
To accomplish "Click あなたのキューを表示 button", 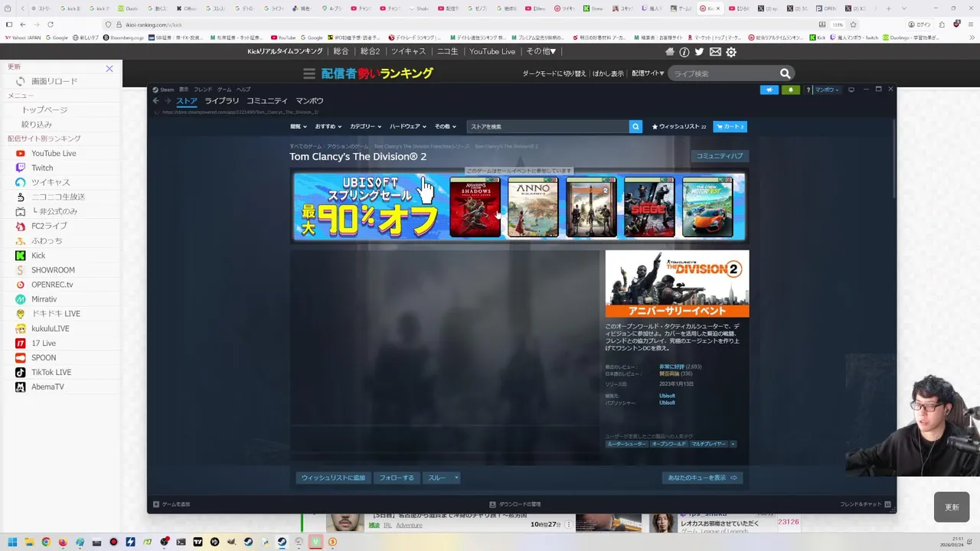I will pos(702,478).
